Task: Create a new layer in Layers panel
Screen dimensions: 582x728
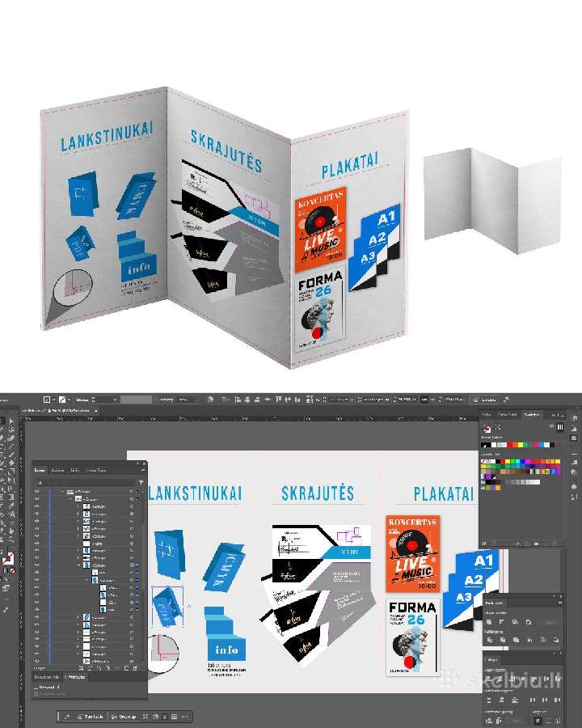Action: pyautogui.click(x=126, y=668)
